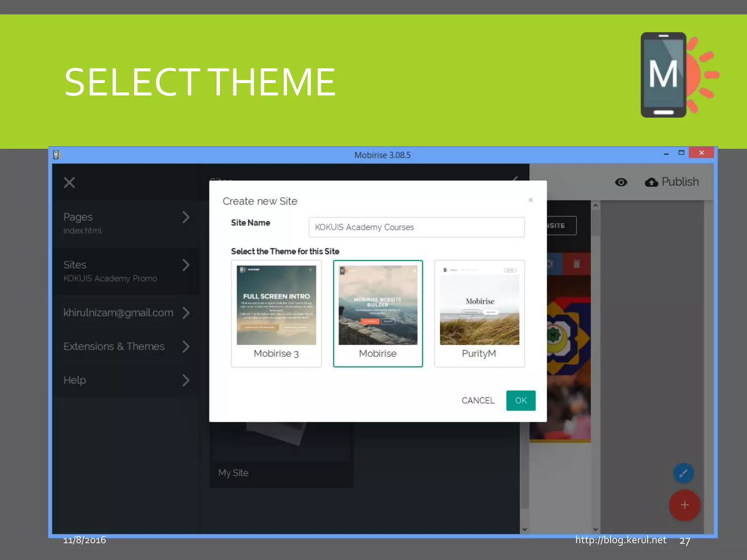Maximize the Mobirise window
The height and width of the screenshot is (560, 747).
(x=681, y=153)
